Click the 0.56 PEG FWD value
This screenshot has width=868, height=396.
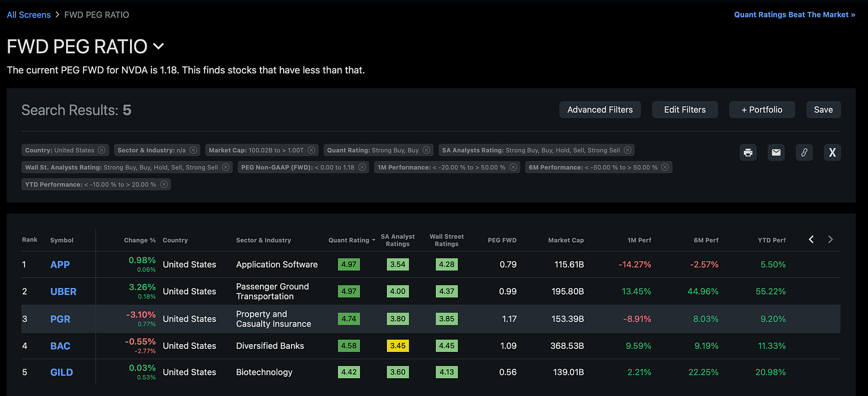pos(508,372)
